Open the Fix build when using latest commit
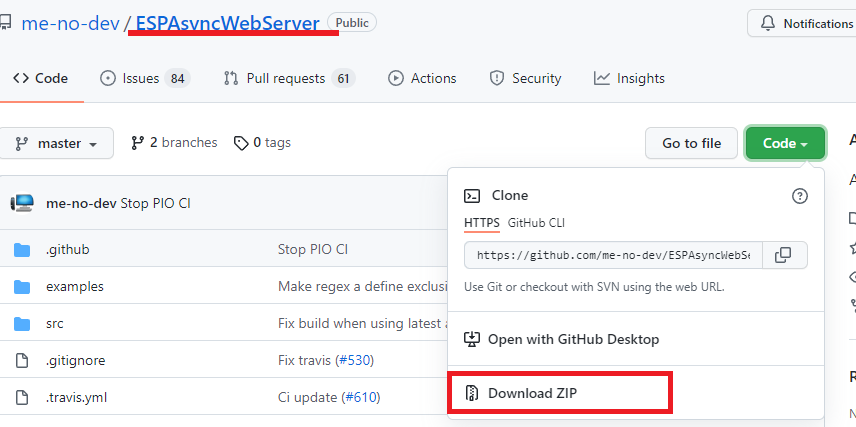Viewport: 856px width, 427px height. tap(362, 323)
